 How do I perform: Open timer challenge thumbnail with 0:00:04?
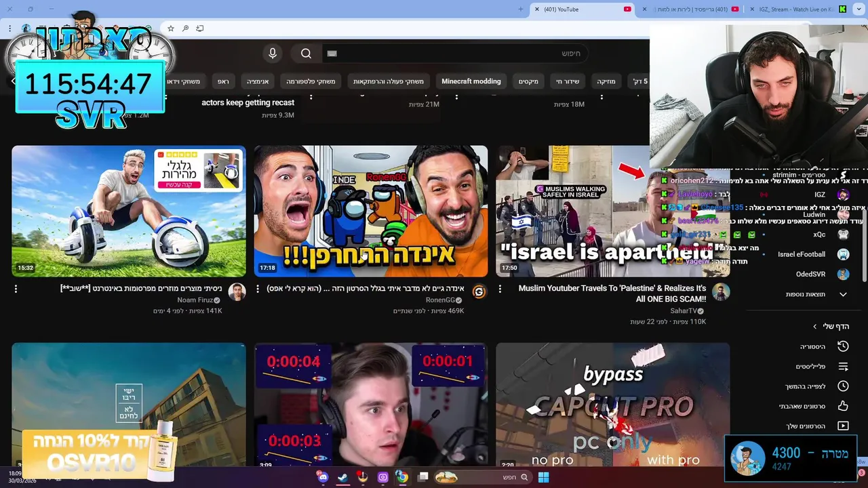click(371, 405)
